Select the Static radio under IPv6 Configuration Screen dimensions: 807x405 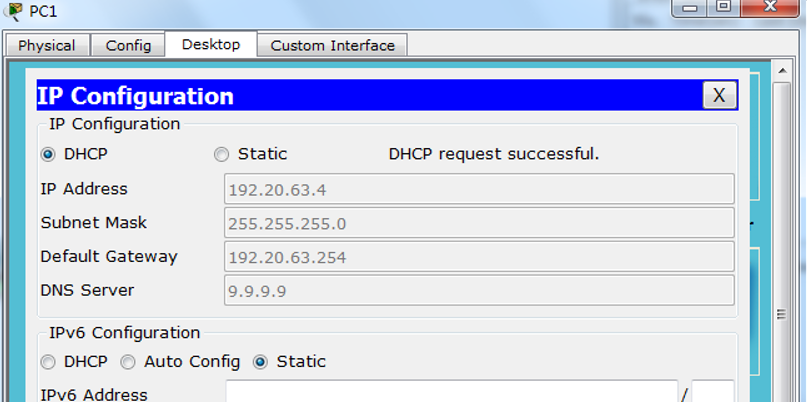pyautogui.click(x=260, y=362)
